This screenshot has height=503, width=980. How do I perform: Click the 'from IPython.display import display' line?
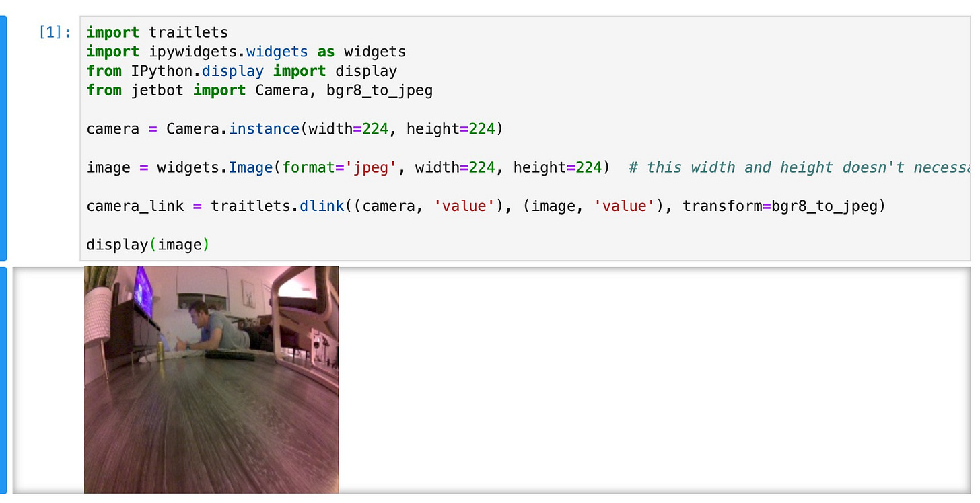pyautogui.click(x=242, y=71)
